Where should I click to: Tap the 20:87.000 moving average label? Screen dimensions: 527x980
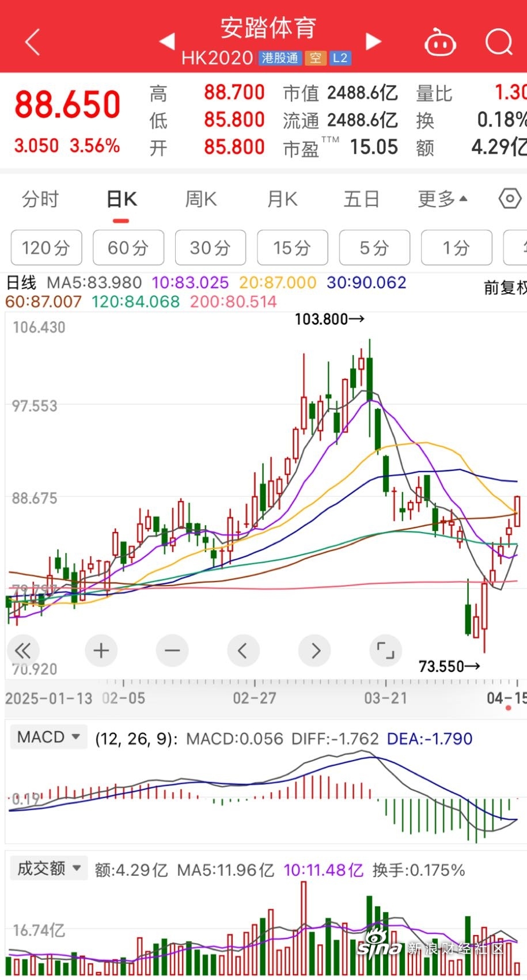278,283
